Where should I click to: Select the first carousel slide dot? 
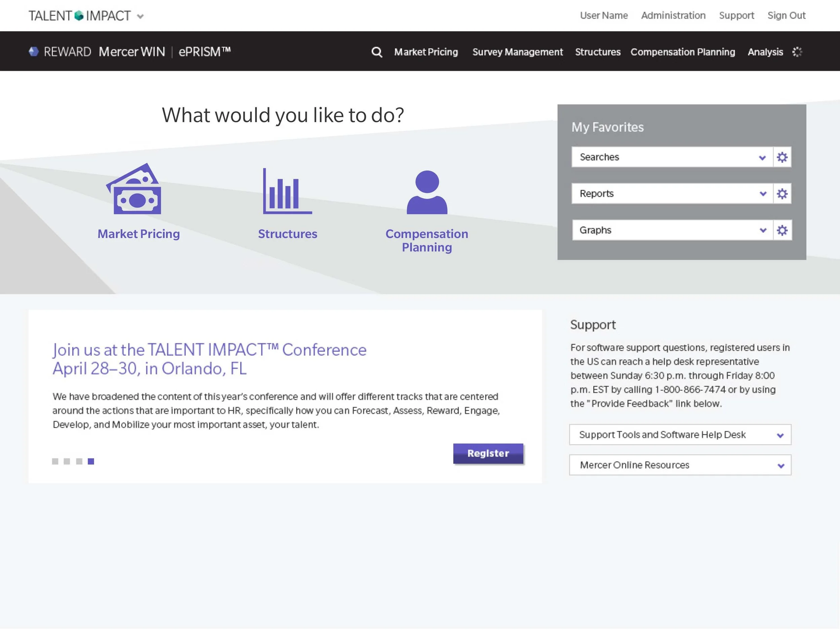coord(55,461)
